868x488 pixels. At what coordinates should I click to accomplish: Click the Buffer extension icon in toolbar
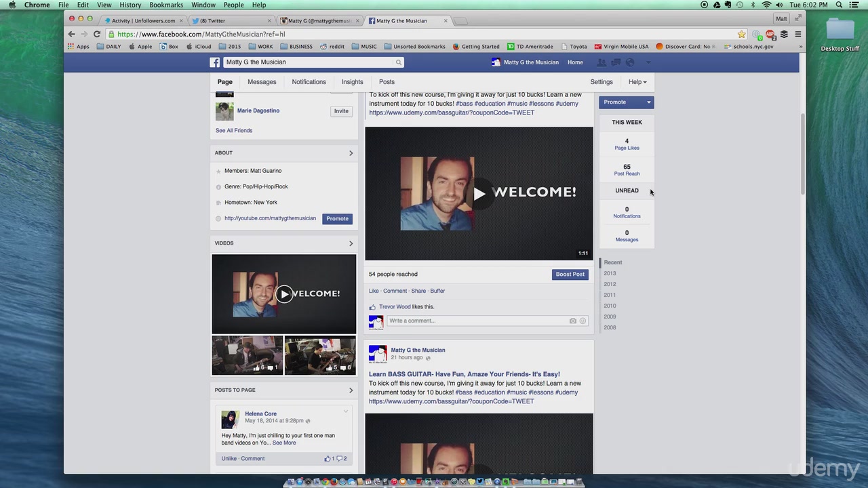tap(784, 34)
